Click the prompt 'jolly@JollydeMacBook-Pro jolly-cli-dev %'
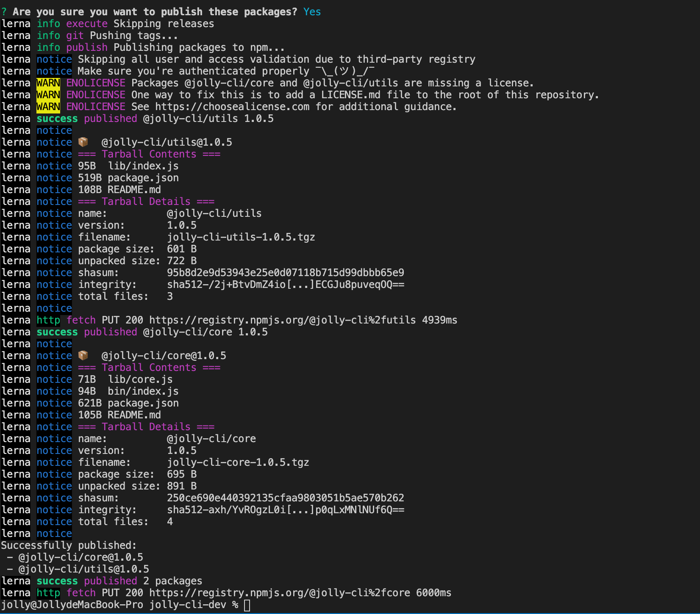 [119, 605]
